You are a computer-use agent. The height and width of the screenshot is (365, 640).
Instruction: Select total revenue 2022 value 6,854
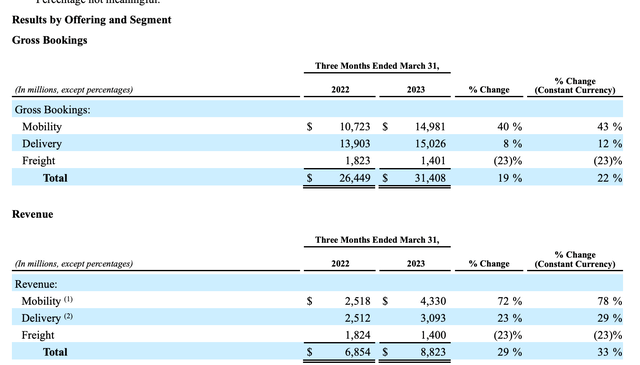358,352
